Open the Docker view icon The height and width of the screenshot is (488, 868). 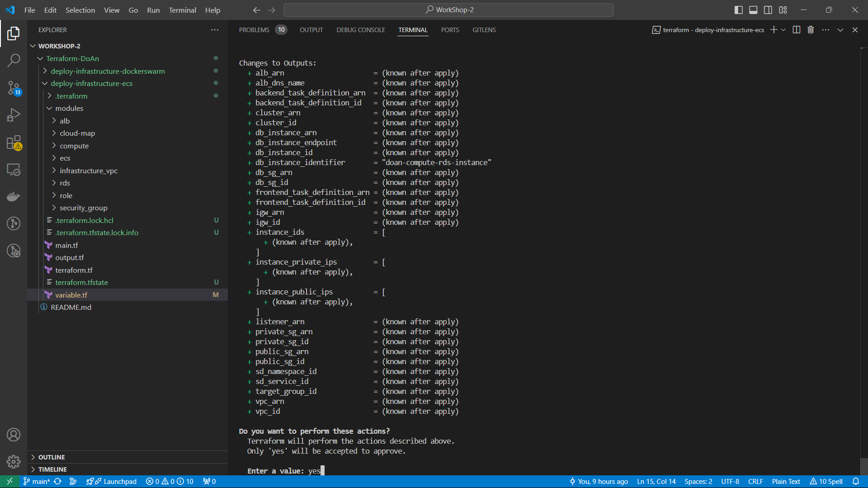14,196
